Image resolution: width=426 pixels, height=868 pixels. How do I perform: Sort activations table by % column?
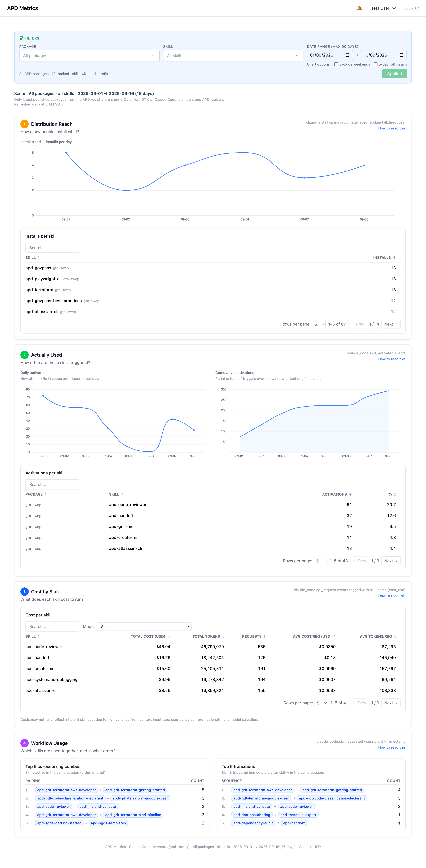point(392,494)
